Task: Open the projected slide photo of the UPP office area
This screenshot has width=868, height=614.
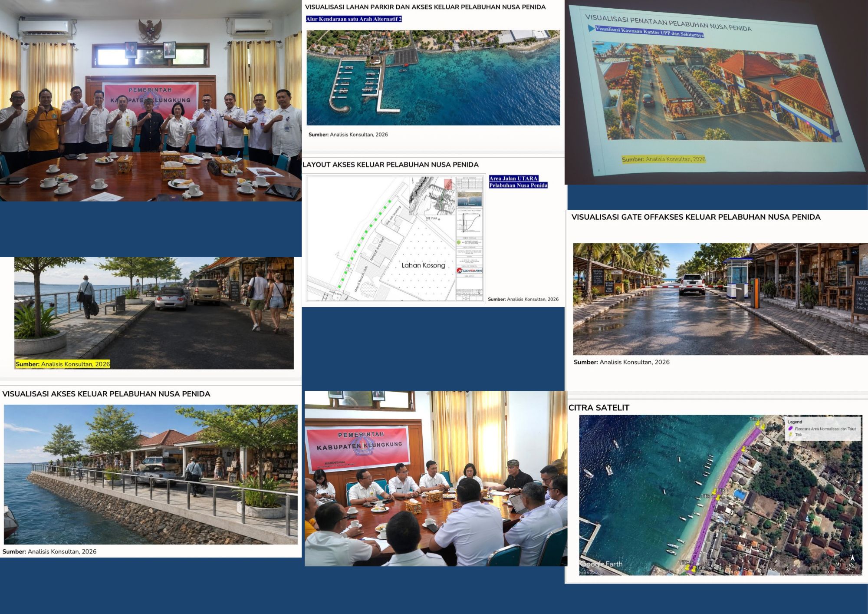Action: click(x=716, y=92)
